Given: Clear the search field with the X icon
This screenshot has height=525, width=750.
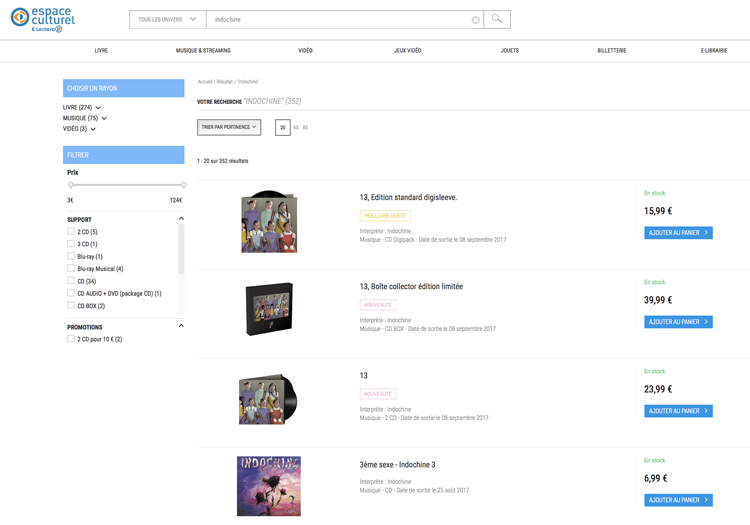Looking at the screenshot, I should click(475, 20).
